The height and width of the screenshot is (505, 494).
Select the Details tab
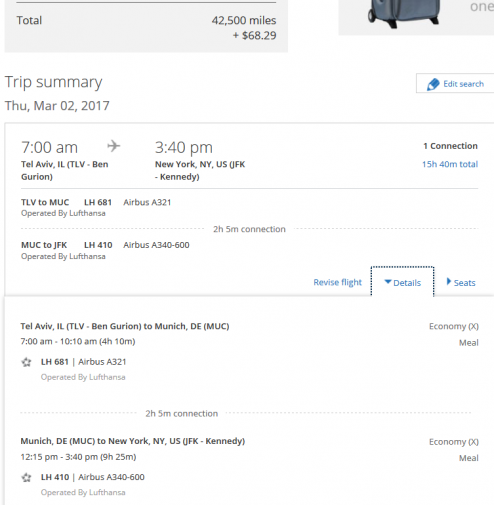[403, 282]
